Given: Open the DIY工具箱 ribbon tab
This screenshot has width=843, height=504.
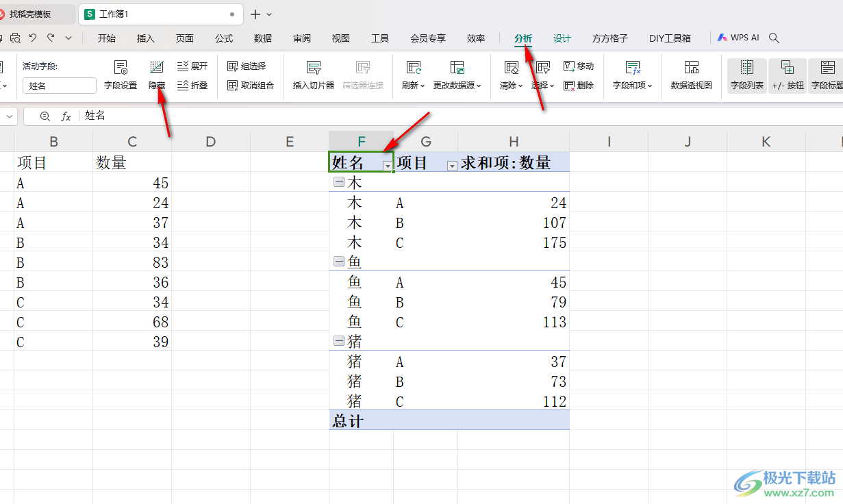Looking at the screenshot, I should (x=670, y=38).
